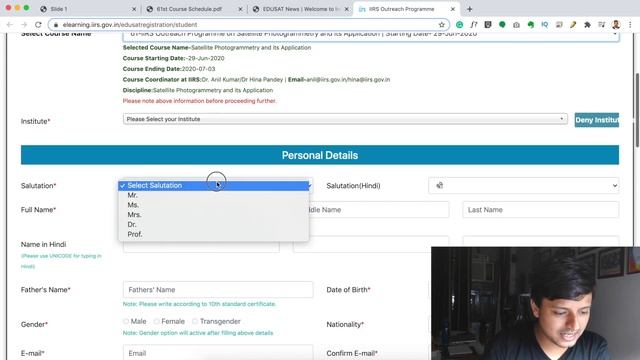This screenshot has width=640, height=360.
Task: Click the Fathers' Name field
Action: click(x=218, y=290)
